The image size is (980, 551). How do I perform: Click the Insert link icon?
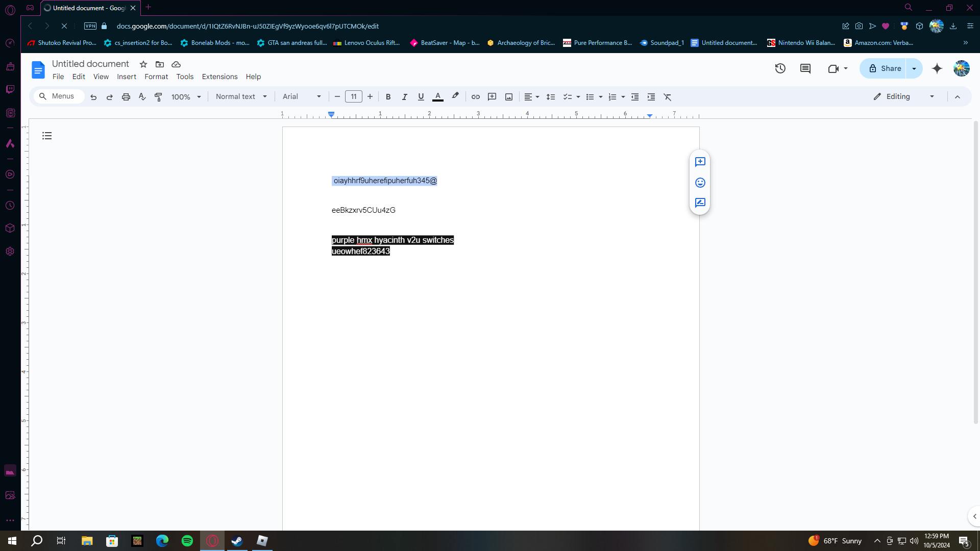[475, 97]
